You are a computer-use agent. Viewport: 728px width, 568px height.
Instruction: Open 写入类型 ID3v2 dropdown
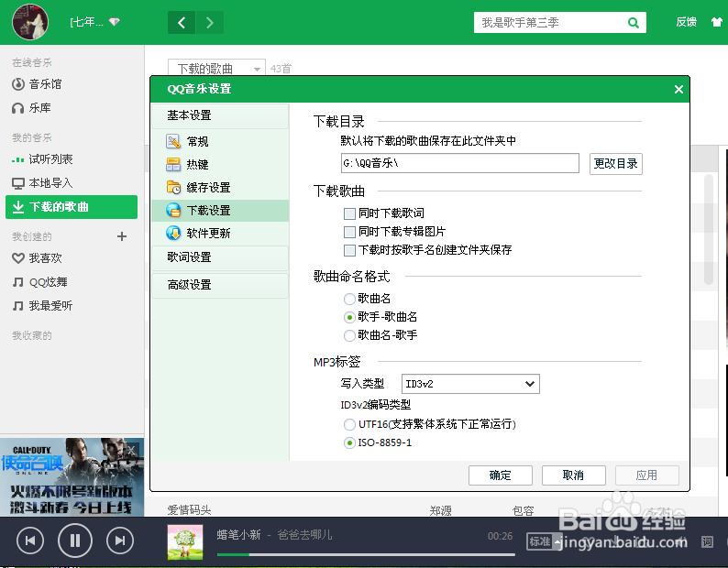click(470, 384)
